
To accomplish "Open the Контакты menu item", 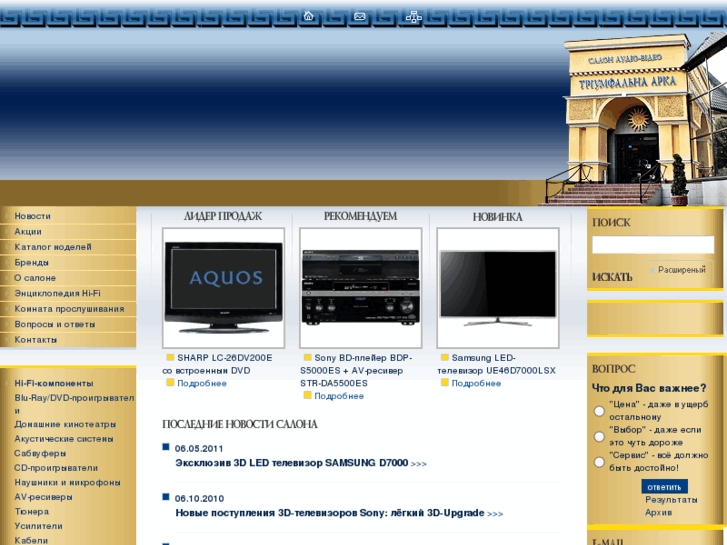I will point(36,340).
